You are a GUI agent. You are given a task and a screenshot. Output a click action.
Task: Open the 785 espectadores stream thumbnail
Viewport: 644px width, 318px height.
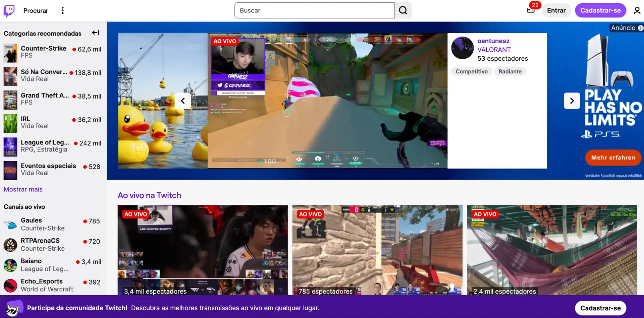[x=377, y=250]
